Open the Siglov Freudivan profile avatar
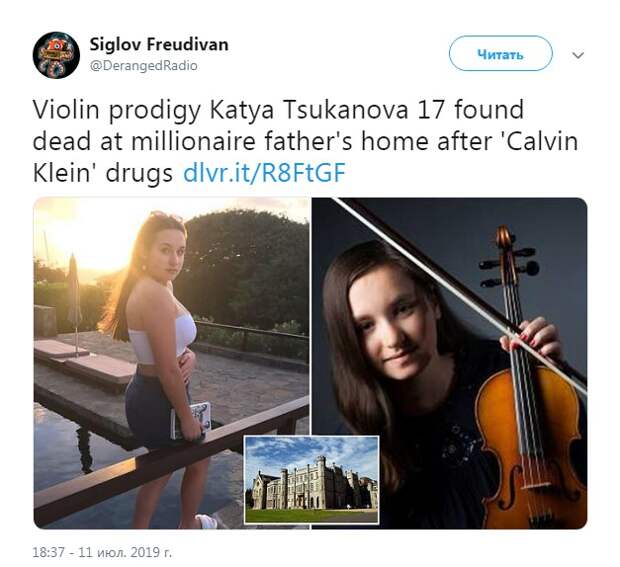 [56, 55]
